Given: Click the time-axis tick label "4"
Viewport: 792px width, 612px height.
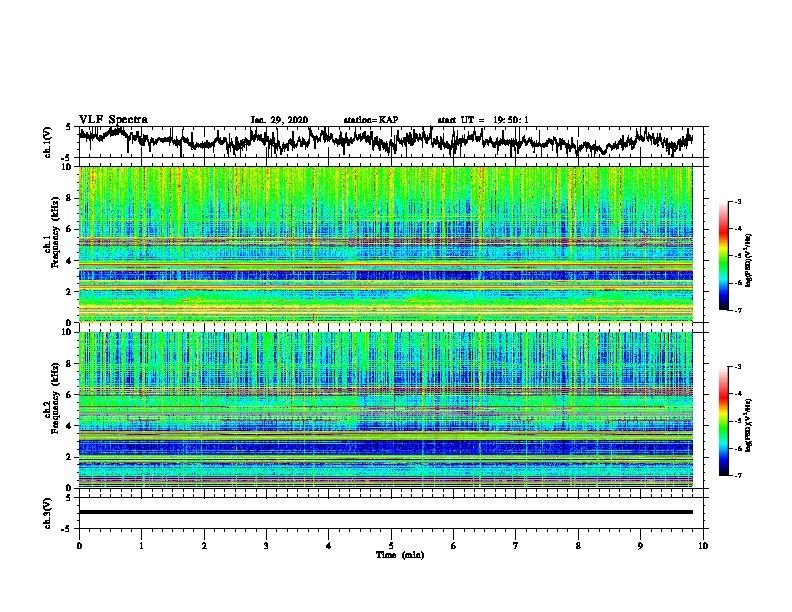Looking at the screenshot, I should coord(329,546).
